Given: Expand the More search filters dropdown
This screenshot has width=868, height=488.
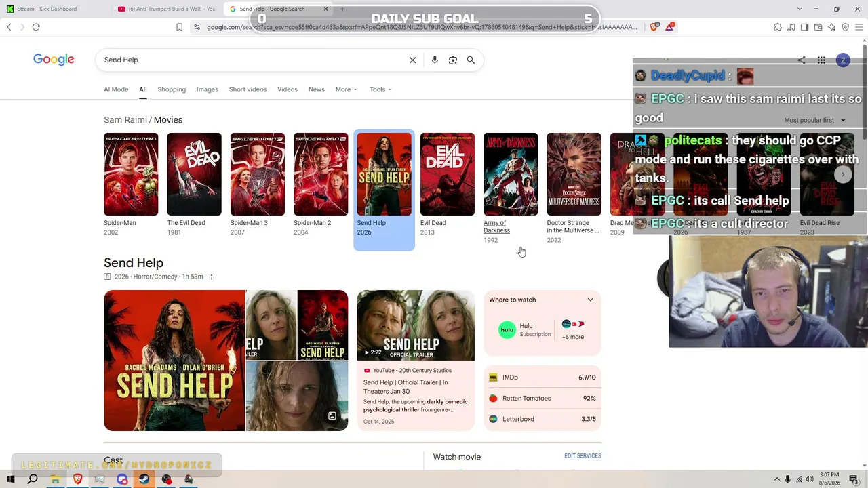Looking at the screenshot, I should [x=346, y=89].
